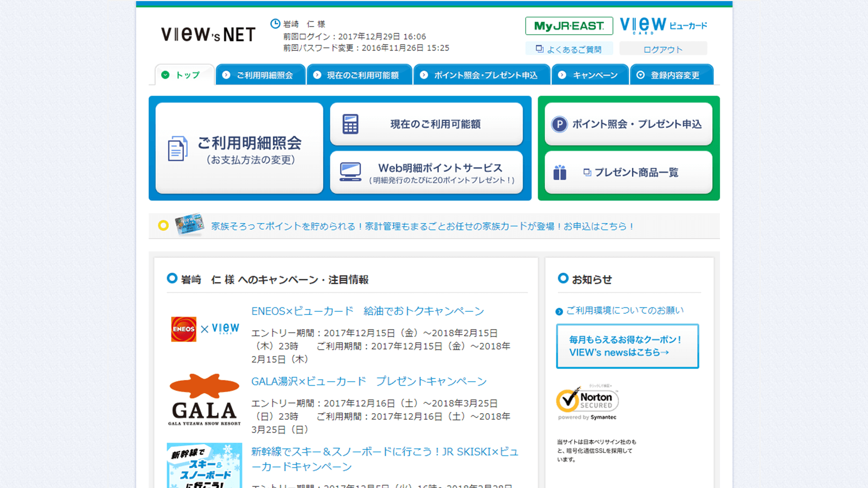This screenshot has width=868, height=488.
Task: Expand ご利用環境についてのお願い notice
Action: tap(624, 310)
